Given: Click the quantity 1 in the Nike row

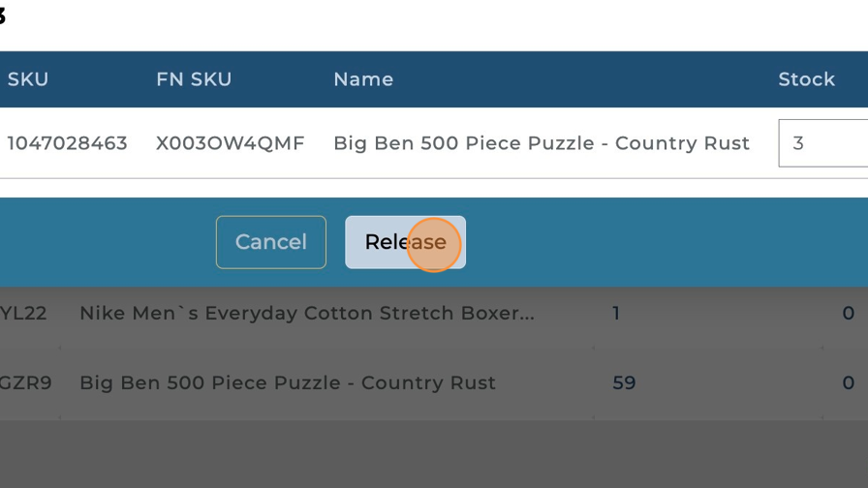Looking at the screenshot, I should 616,314.
